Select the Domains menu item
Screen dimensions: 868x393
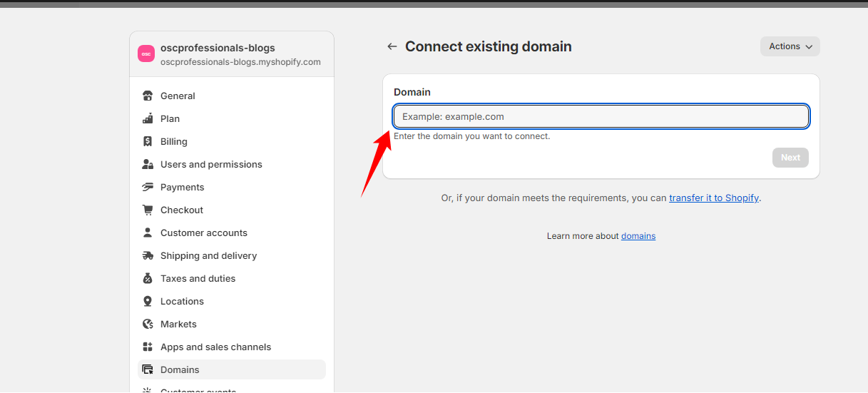click(180, 369)
